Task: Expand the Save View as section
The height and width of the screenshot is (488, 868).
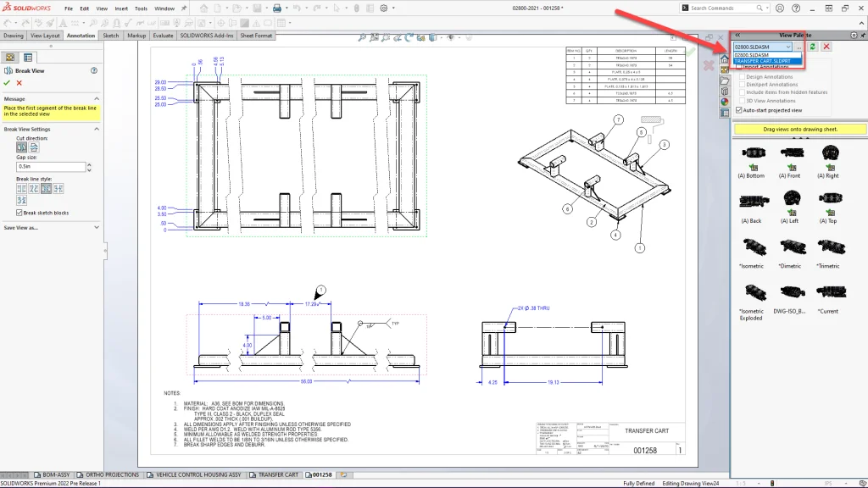Action: (x=97, y=227)
